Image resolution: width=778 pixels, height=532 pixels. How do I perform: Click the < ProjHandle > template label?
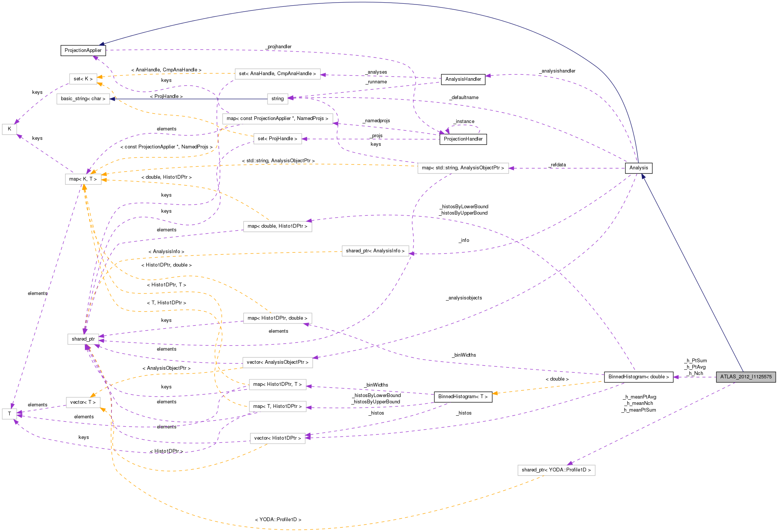click(x=166, y=96)
